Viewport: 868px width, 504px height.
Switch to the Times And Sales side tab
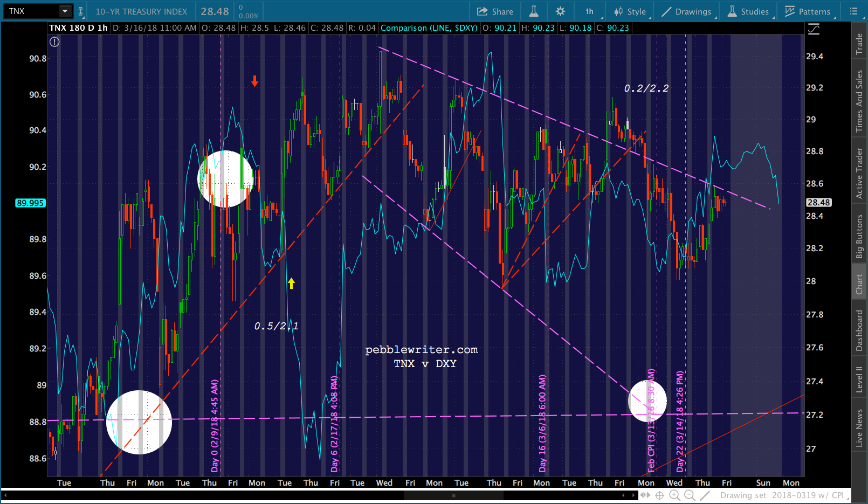pyautogui.click(x=859, y=101)
